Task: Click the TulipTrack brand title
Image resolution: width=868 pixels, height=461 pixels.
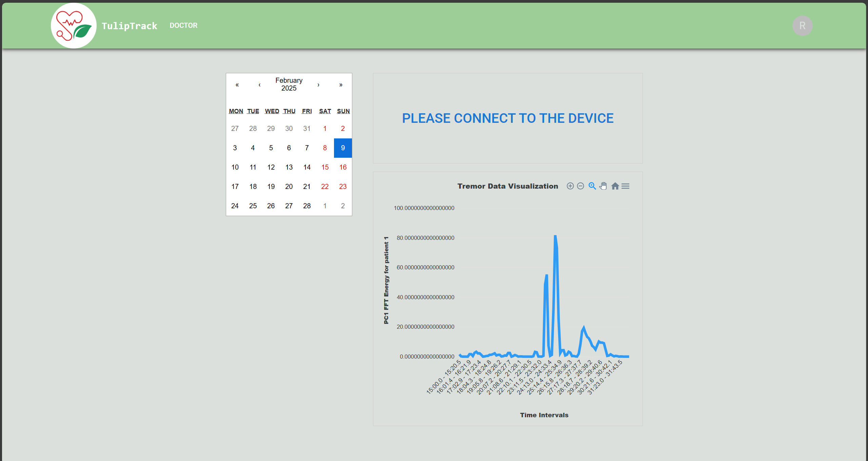Action: coord(130,26)
